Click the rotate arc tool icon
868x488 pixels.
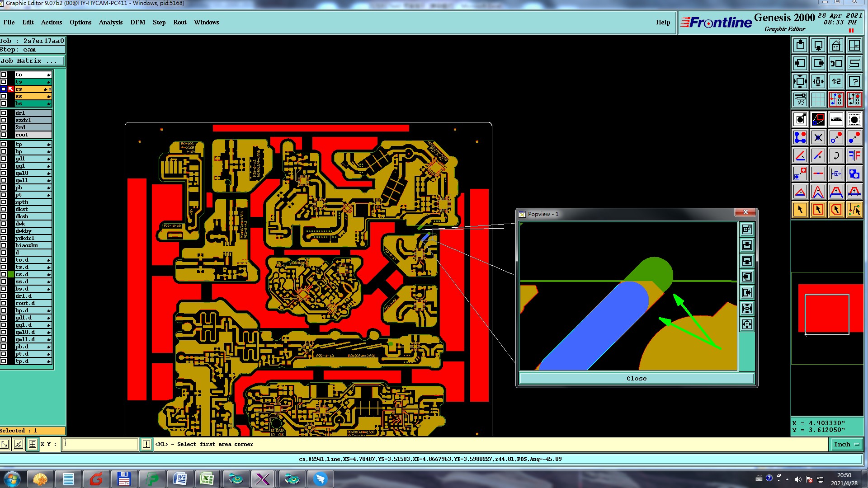836,156
